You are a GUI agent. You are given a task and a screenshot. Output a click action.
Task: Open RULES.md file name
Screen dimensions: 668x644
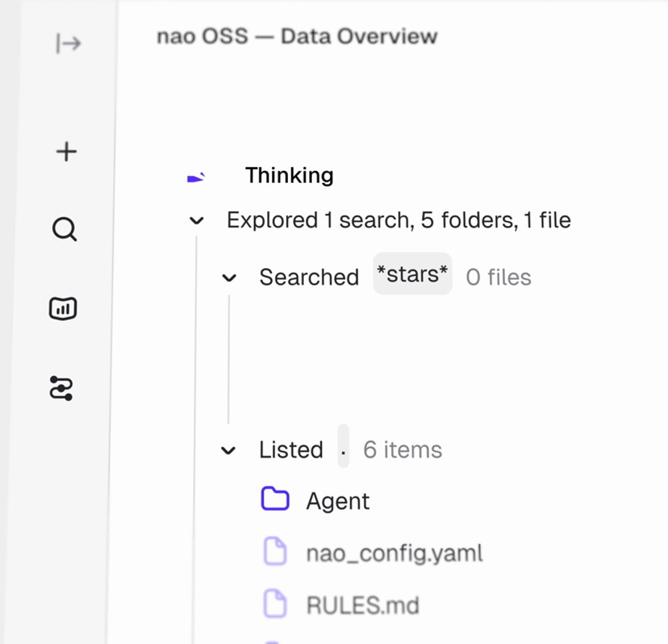click(363, 605)
